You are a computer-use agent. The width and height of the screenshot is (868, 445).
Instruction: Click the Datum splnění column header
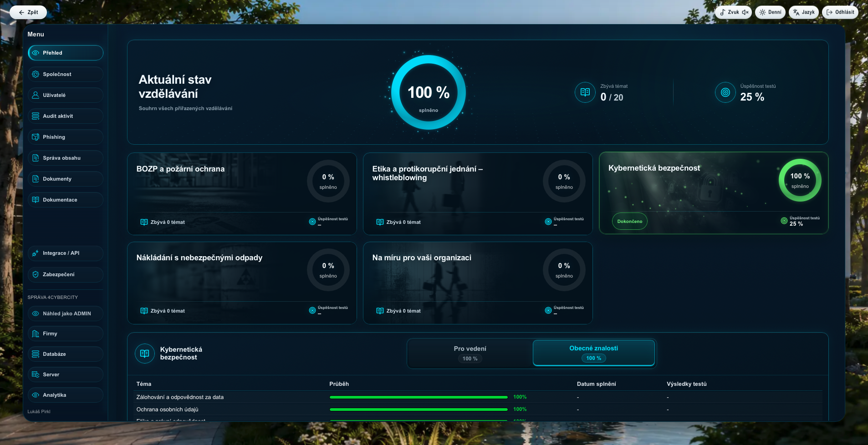597,384
